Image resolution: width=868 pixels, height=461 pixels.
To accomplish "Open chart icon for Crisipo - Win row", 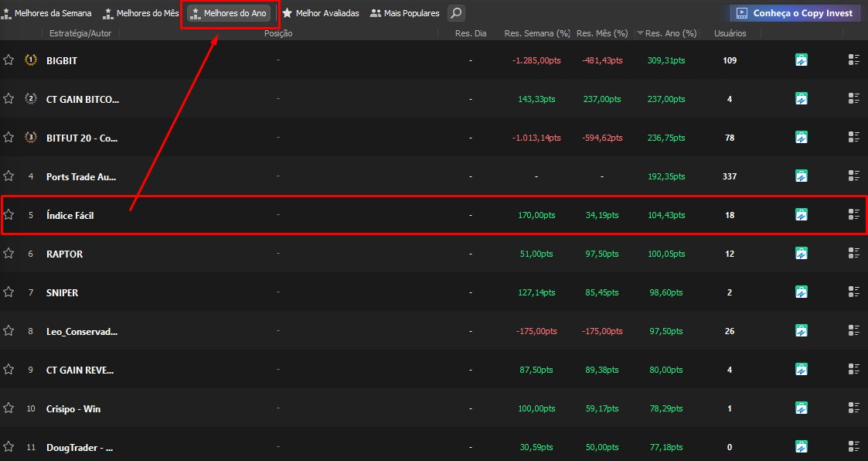I will [801, 408].
